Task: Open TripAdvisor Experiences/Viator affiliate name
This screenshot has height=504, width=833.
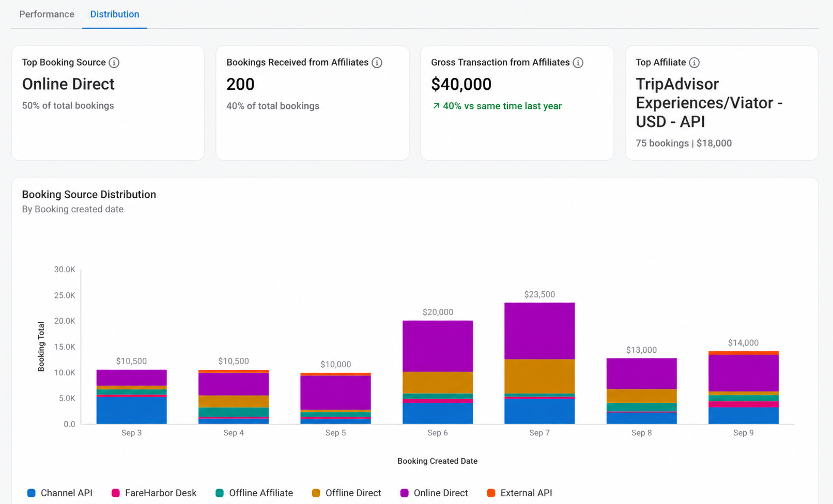Action: click(x=709, y=103)
